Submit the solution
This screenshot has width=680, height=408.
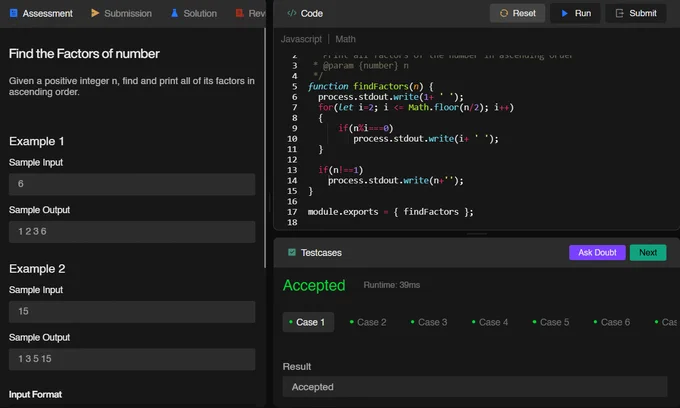[636, 13]
